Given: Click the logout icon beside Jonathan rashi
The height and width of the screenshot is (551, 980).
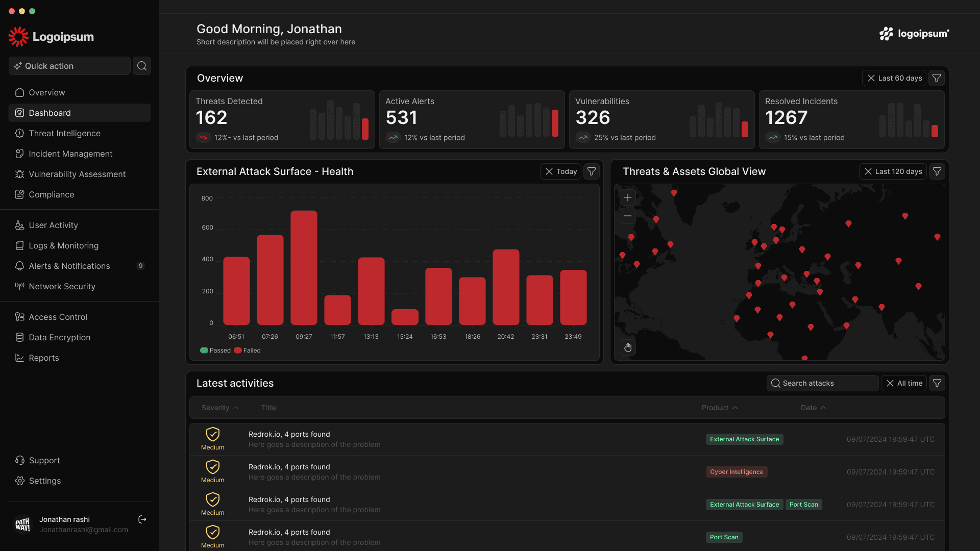Looking at the screenshot, I should tap(142, 519).
